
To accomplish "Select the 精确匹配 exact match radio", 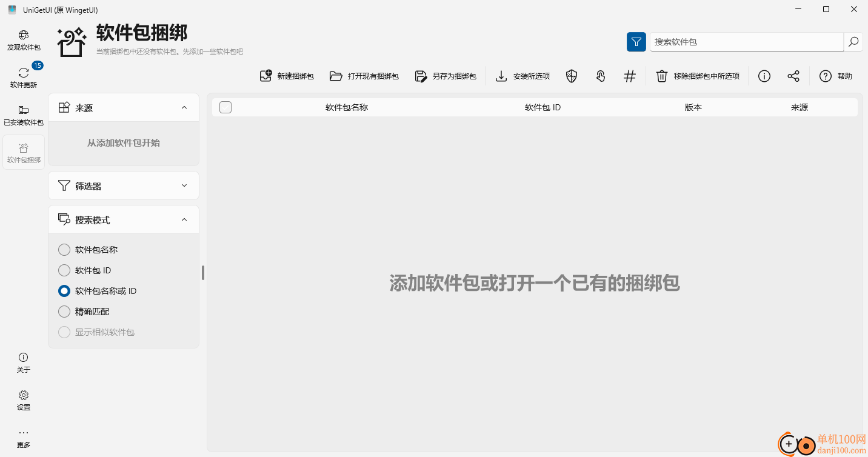I will (84, 312).
